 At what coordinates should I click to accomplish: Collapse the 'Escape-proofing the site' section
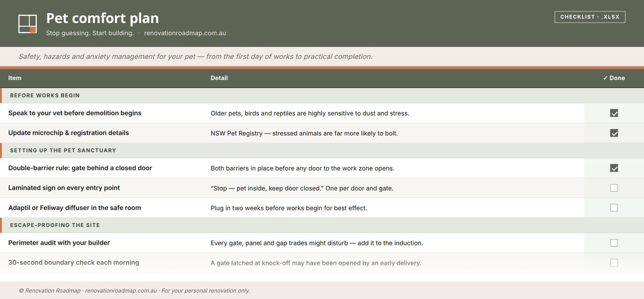pyautogui.click(x=322, y=225)
